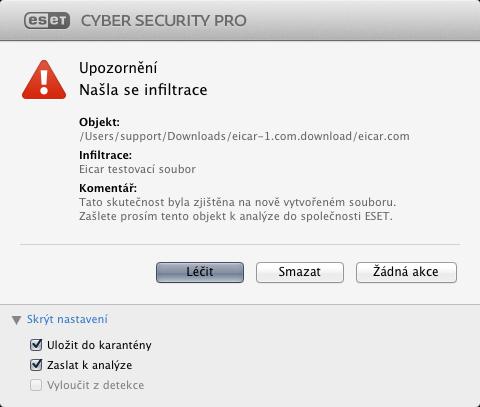
Task: Collapse settings using the gray disclosure triangle
Action: [16, 320]
